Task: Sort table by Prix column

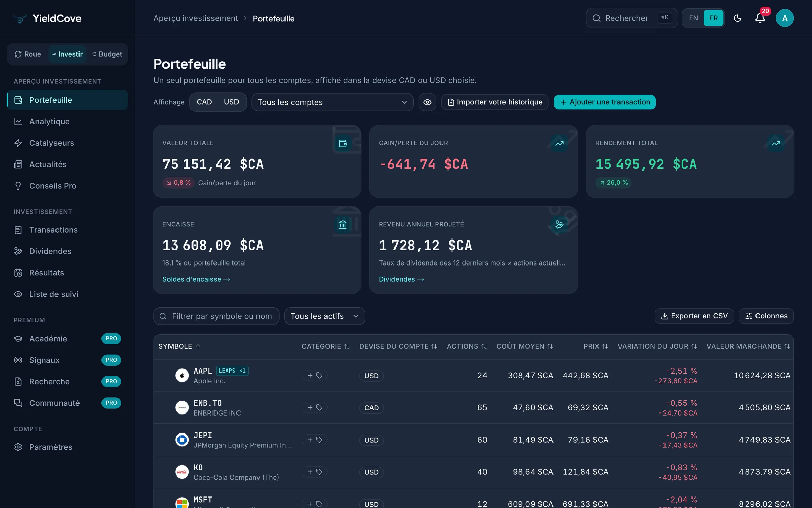Action: point(596,346)
